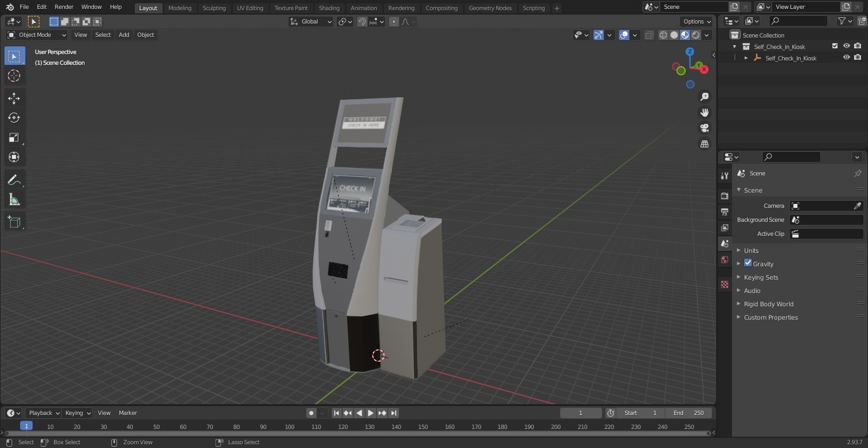Open the View Layer properties tab
The width and height of the screenshot is (868, 448).
pos(724,227)
